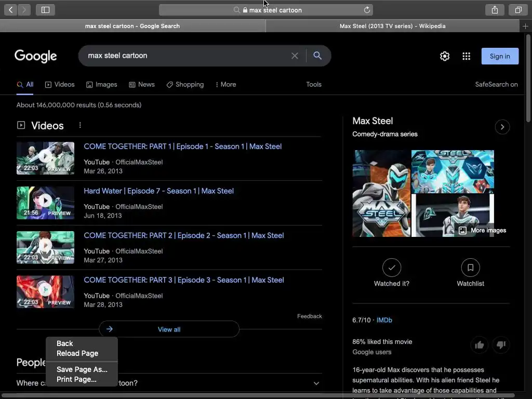Click the arrow icon beside View all
The width and height of the screenshot is (532, 399).
click(109, 329)
